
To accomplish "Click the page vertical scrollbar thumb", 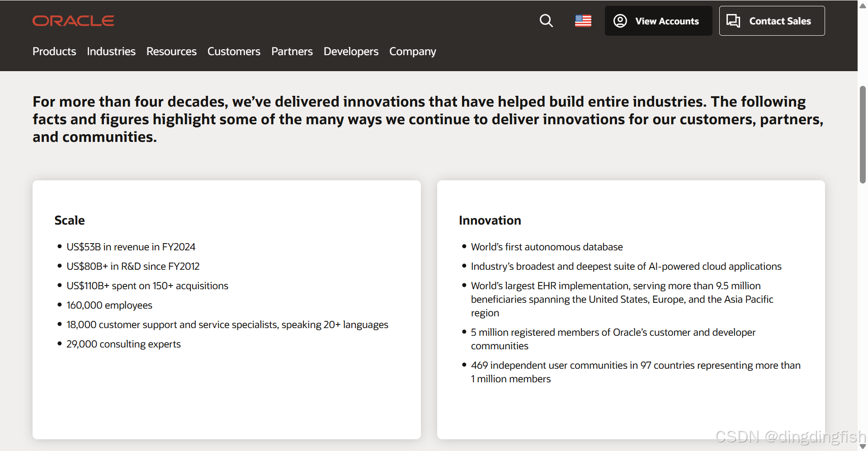I will tap(863, 134).
